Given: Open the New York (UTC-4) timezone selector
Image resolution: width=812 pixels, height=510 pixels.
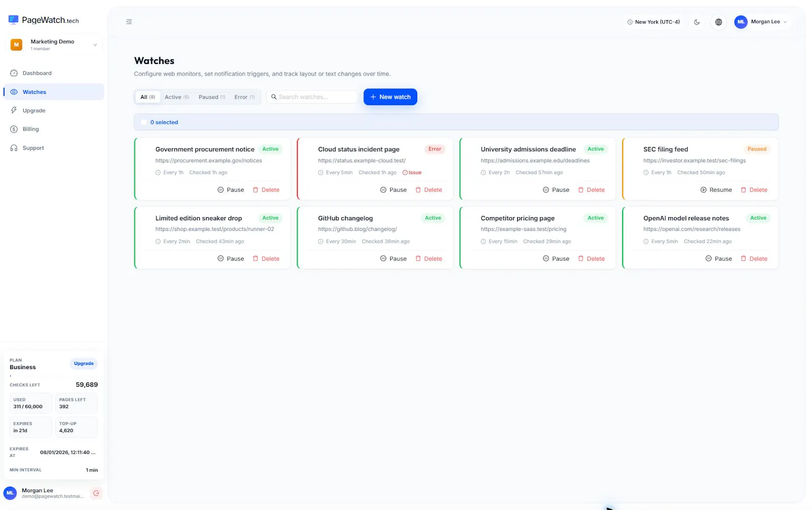Looking at the screenshot, I should pyautogui.click(x=654, y=22).
